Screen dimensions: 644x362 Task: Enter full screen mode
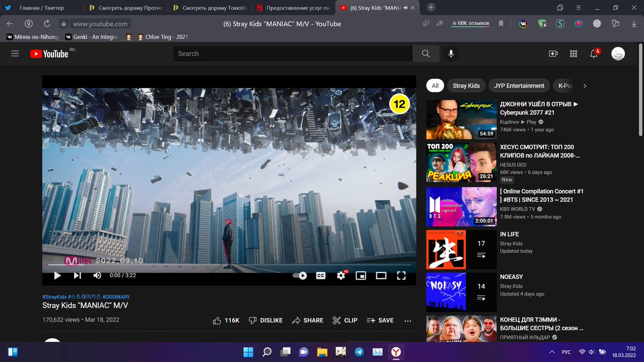(x=401, y=276)
